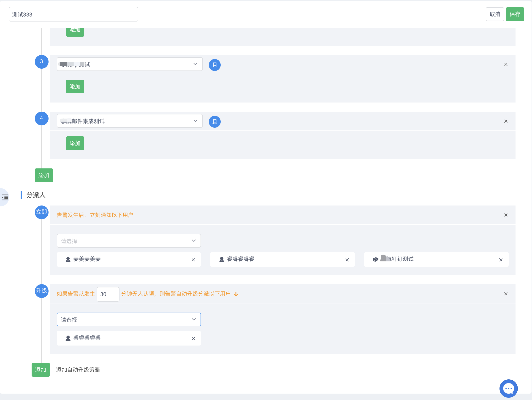Viewport: 532px width, 400px height.
Task: Expand the collapsed sidebar menu icon
Action: click(x=5, y=197)
